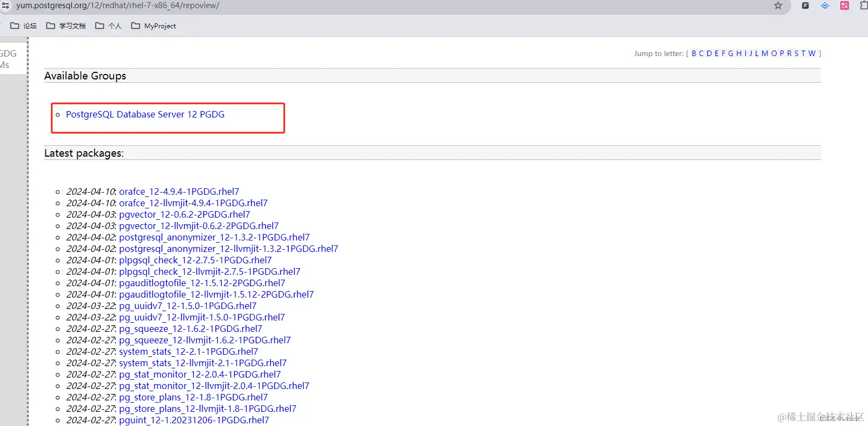
Task: Open the 个人 bookmark folder
Action: (108, 26)
